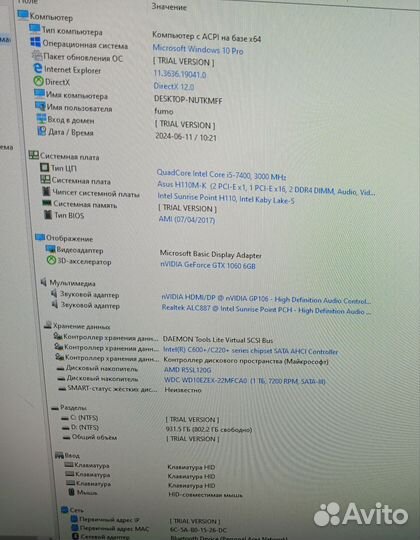Open the Intel Sunrise Point H110 chipset link
Viewport: 420px width, 540px height.
coord(226,198)
